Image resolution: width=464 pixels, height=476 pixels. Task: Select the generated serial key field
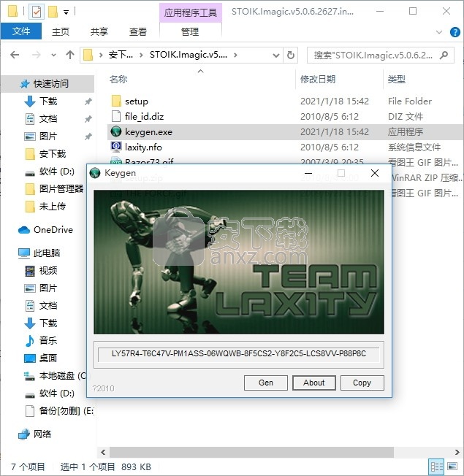click(238, 354)
